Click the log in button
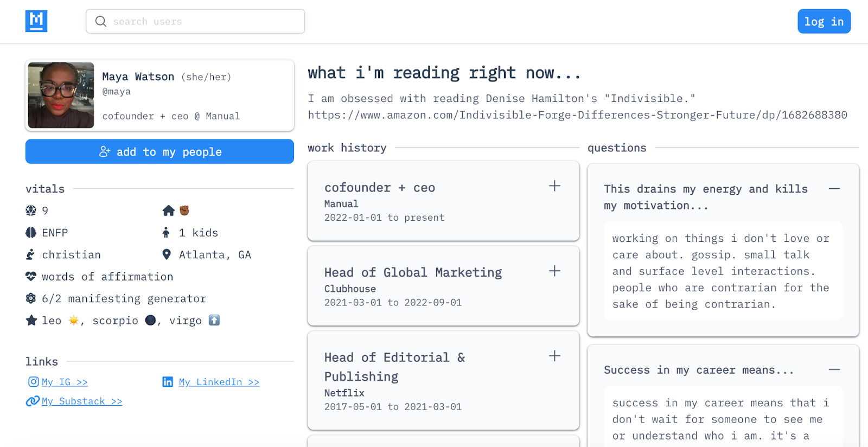The width and height of the screenshot is (868, 447). [x=824, y=21]
